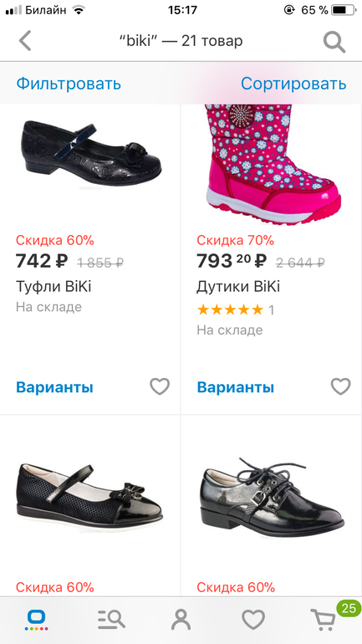View the dark blue Туфли shoe image
This screenshot has height=644, width=362.
click(90, 153)
